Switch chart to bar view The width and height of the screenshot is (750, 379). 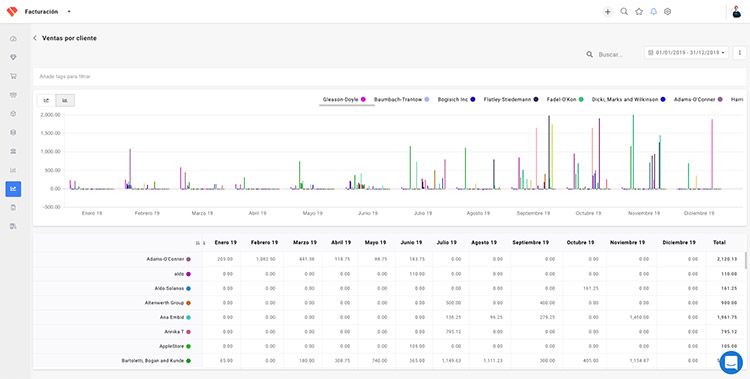(x=65, y=100)
